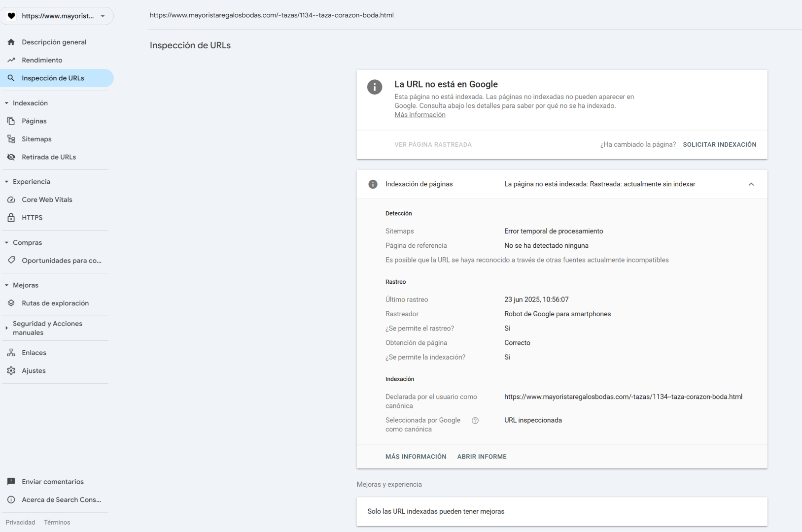
Task: Open Oportunidades para compras item
Action: click(57, 260)
